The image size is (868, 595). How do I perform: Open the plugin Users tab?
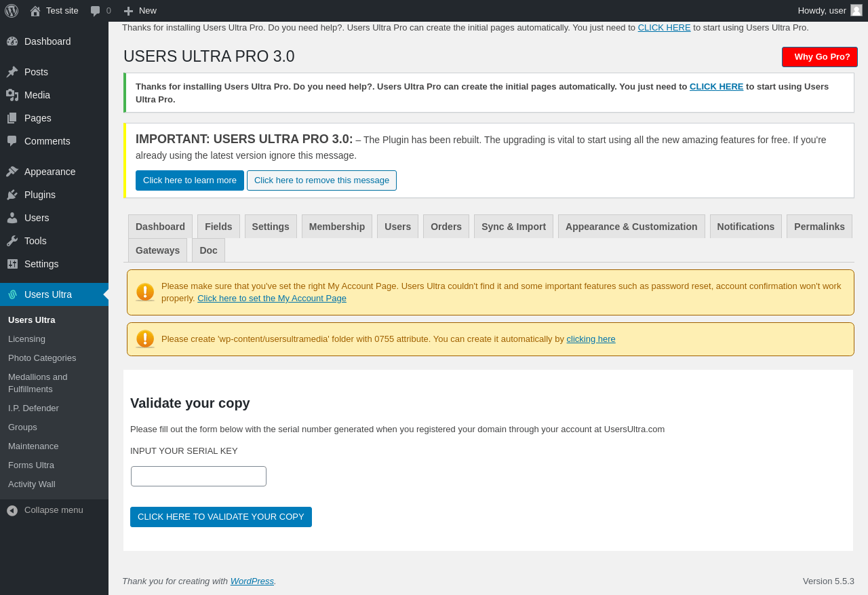click(x=397, y=227)
